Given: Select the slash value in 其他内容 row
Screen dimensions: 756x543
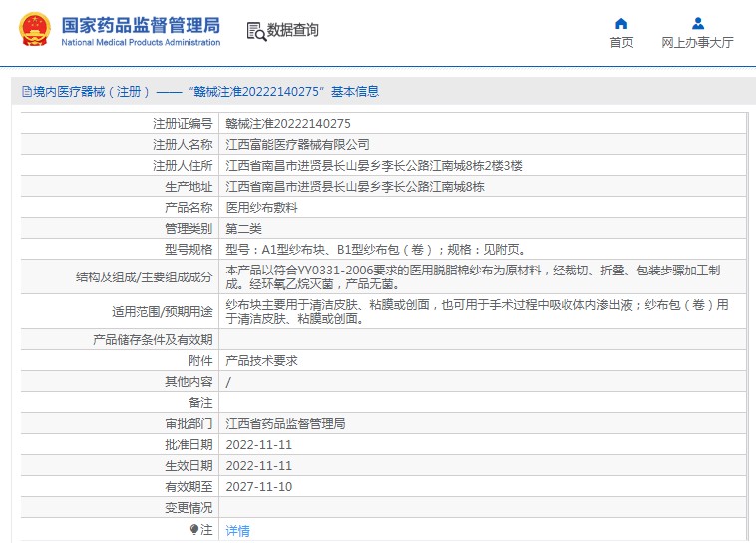Looking at the screenshot, I should click(228, 382).
